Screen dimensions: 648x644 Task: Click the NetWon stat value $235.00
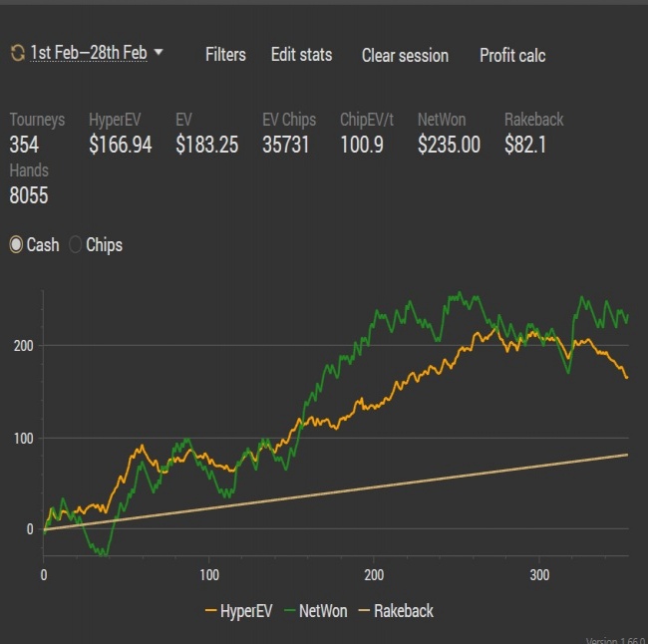(449, 145)
